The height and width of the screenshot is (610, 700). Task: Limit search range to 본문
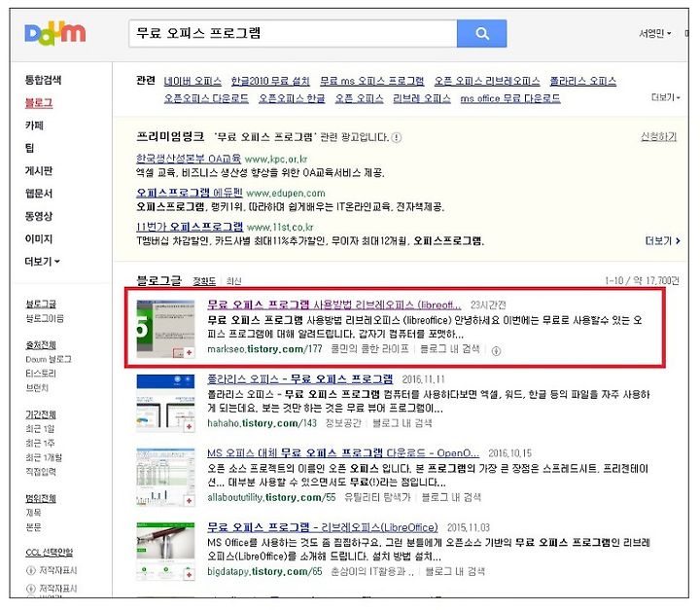click(33, 527)
